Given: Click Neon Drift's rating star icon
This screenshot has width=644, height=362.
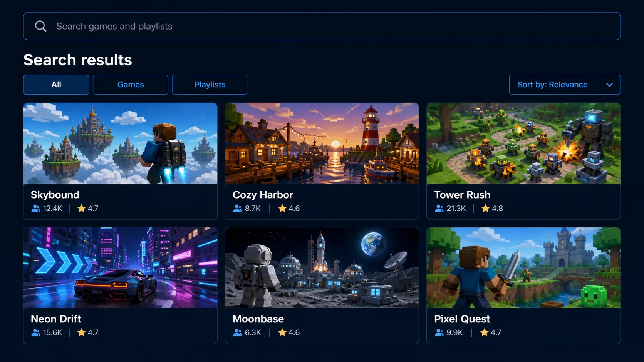Looking at the screenshot, I should tap(81, 332).
